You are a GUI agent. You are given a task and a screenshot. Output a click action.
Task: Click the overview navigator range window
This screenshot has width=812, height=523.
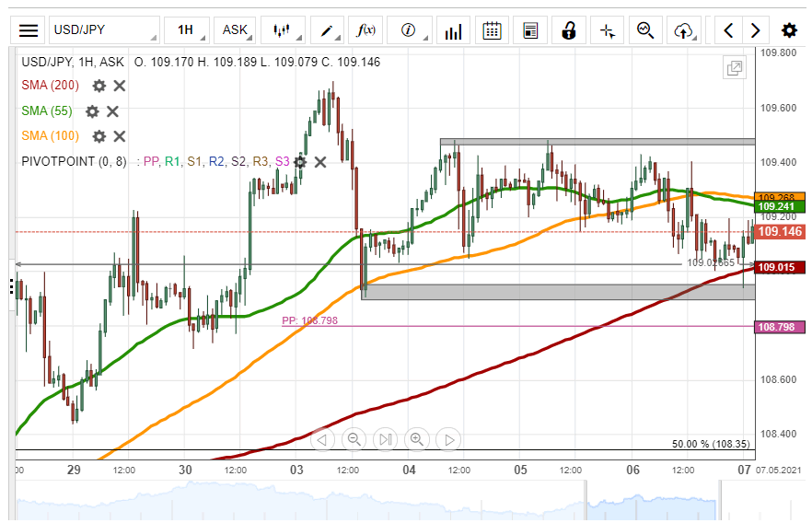pyautogui.click(x=653, y=500)
